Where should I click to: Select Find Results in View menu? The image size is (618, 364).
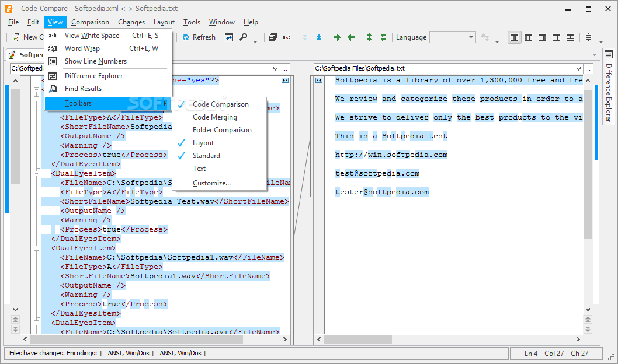109,89
